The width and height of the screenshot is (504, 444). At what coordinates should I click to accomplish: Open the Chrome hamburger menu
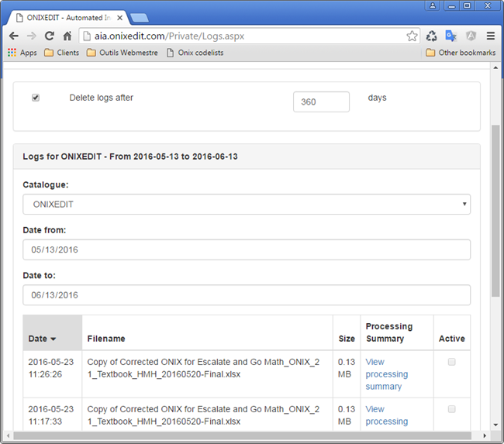pyautogui.click(x=491, y=36)
